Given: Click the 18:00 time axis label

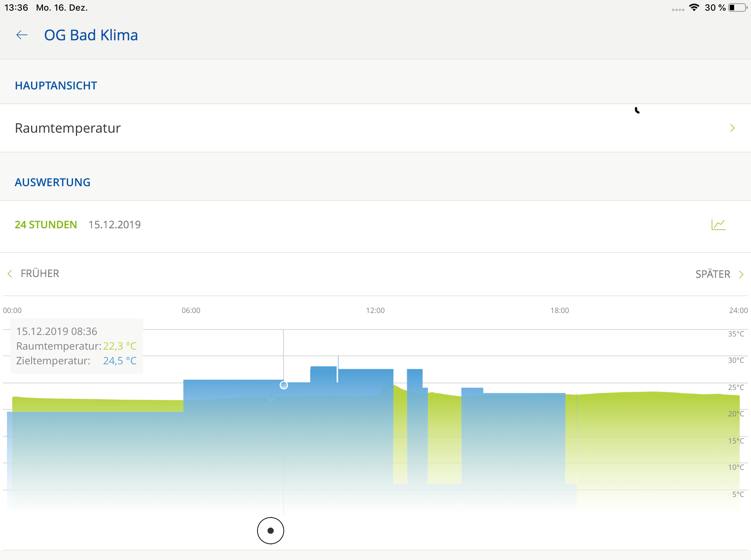Looking at the screenshot, I should pos(560,310).
